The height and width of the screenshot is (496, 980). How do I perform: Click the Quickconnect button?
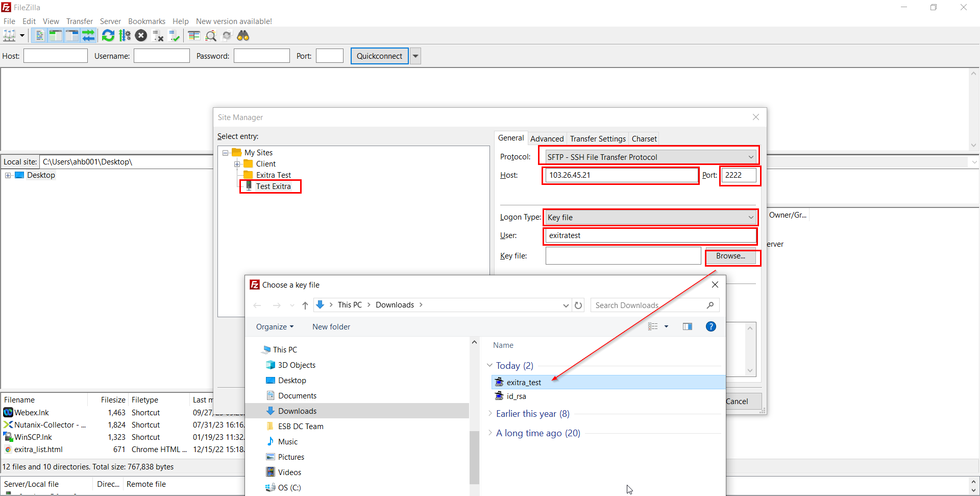[x=380, y=56]
